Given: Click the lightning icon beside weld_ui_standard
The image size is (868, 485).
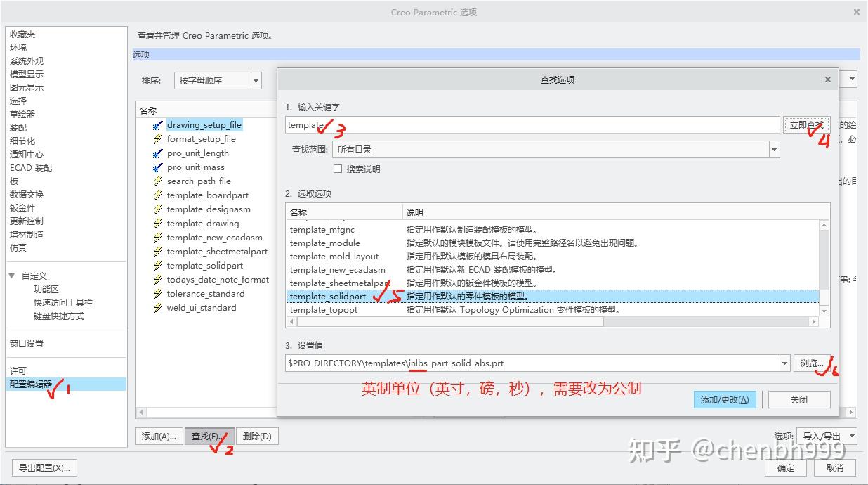Looking at the screenshot, I should (159, 307).
